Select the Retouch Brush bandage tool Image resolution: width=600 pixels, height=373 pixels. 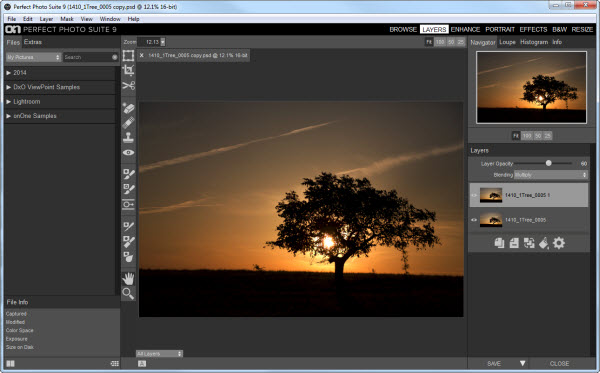coord(128,123)
